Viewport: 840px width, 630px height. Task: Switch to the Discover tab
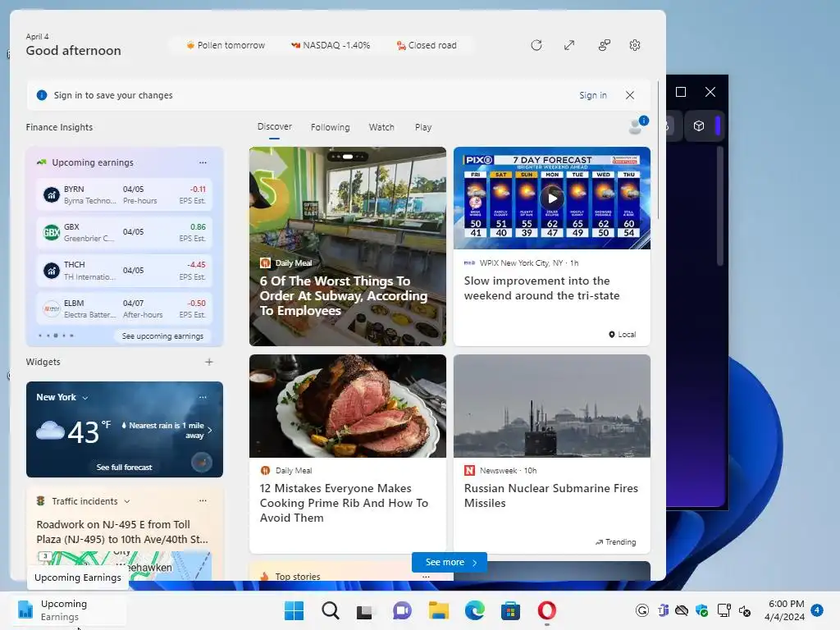coord(274,127)
